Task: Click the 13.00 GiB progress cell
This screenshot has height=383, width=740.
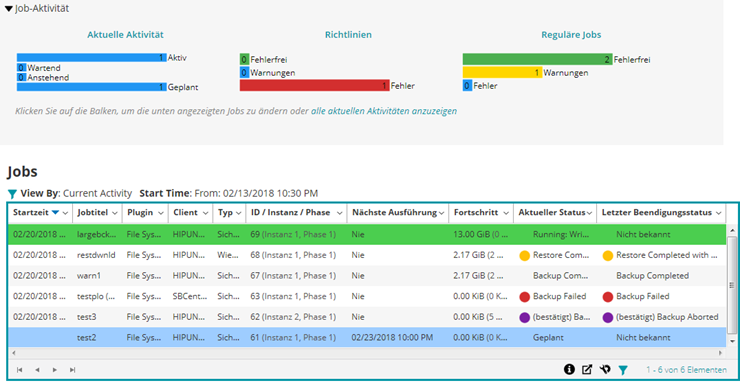Action: point(481,234)
